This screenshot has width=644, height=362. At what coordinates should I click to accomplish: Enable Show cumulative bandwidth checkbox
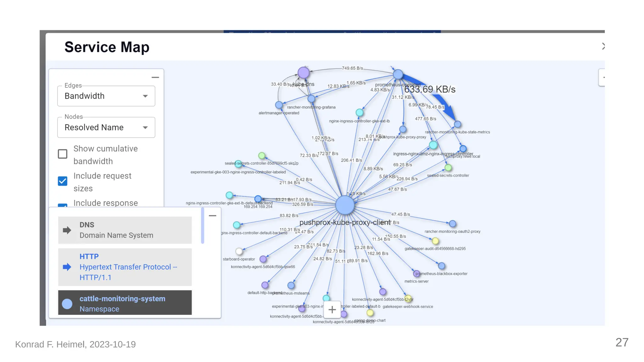pyautogui.click(x=63, y=154)
